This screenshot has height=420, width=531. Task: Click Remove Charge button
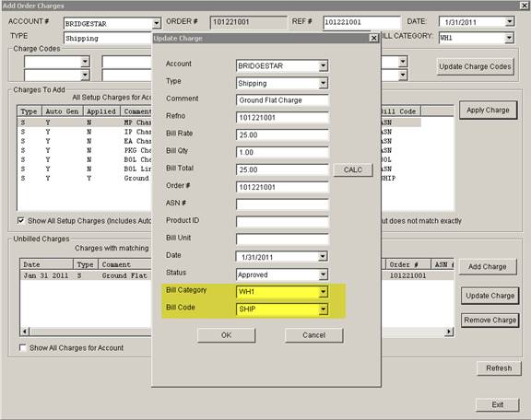(x=490, y=321)
